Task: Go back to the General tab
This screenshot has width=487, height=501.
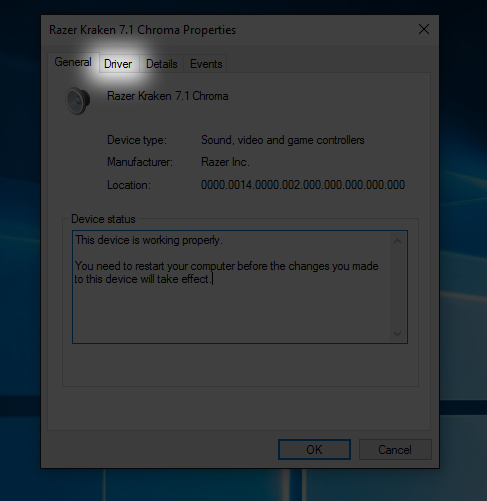Action: (73, 62)
